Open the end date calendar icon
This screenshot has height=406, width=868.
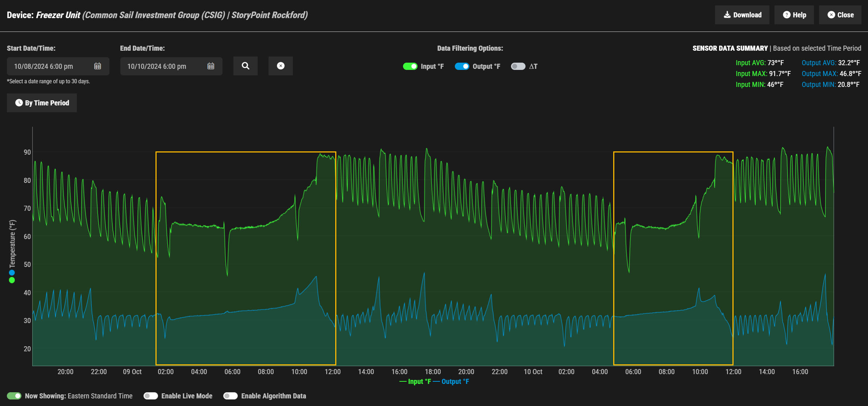click(x=211, y=66)
